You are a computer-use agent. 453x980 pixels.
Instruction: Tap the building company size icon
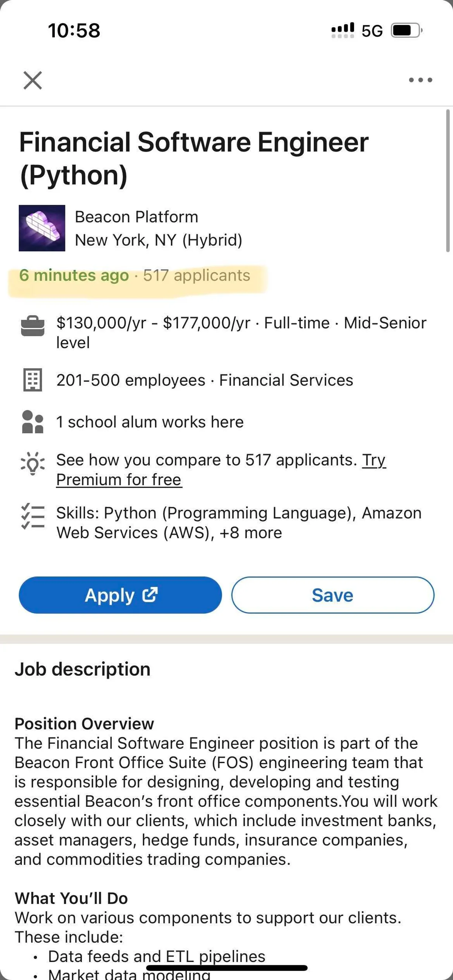point(33,380)
